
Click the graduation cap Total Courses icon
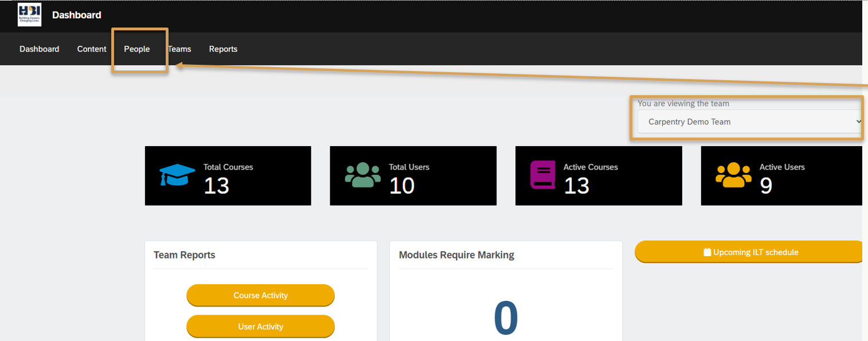(177, 175)
